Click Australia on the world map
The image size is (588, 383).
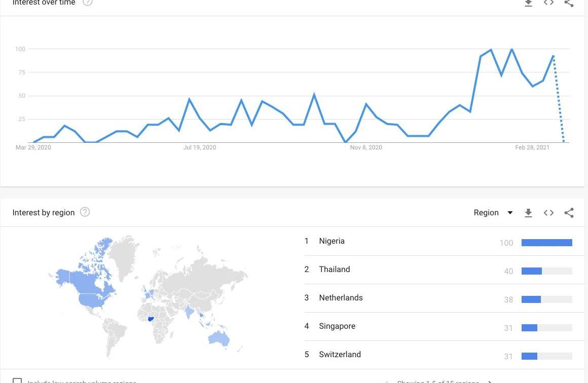(x=219, y=338)
